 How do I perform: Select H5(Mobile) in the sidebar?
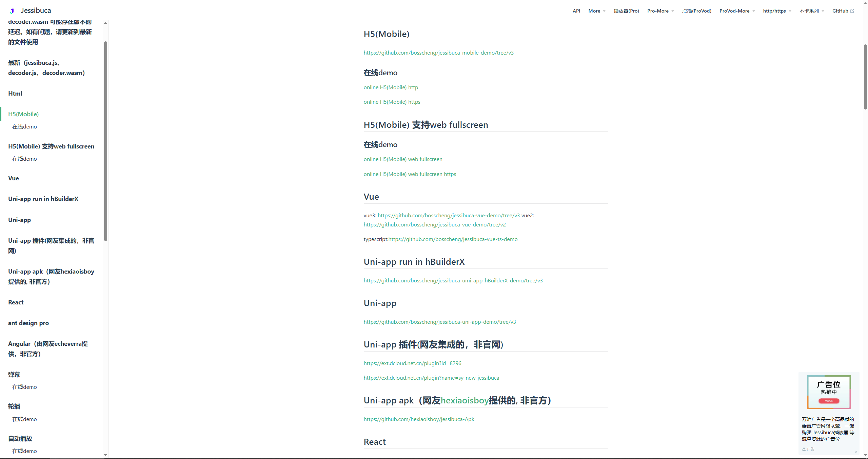click(23, 114)
